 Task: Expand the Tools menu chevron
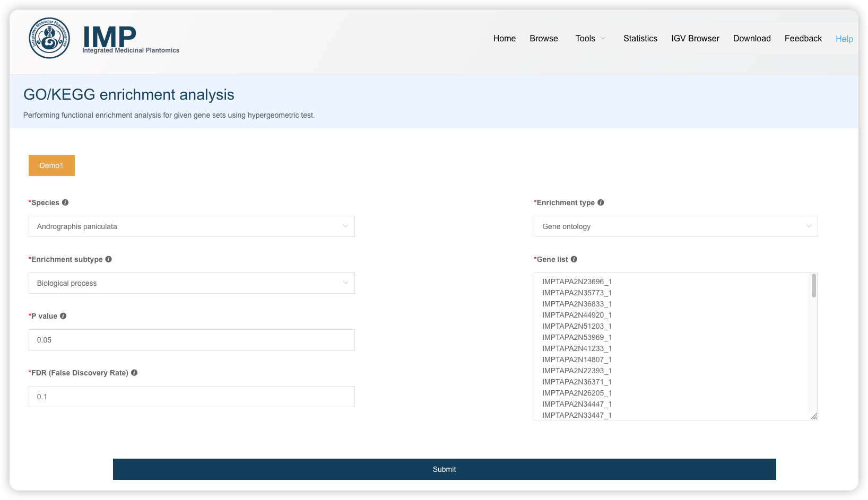(603, 38)
